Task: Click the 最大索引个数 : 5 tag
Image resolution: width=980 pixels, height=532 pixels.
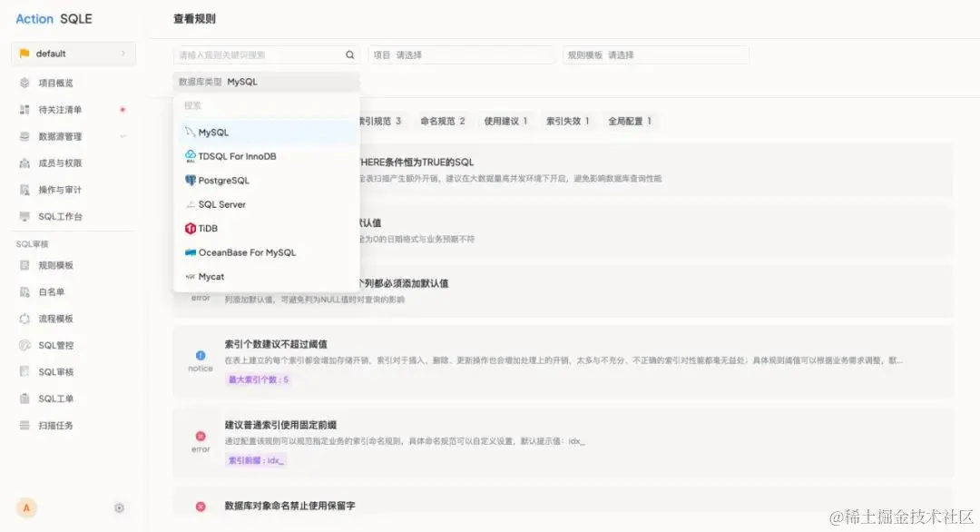Action: click(258, 379)
